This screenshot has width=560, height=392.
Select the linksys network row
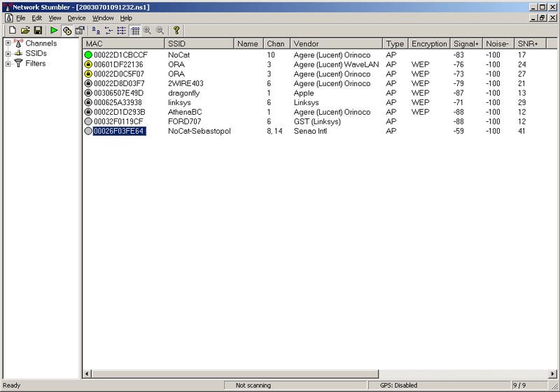pyautogui.click(x=118, y=102)
